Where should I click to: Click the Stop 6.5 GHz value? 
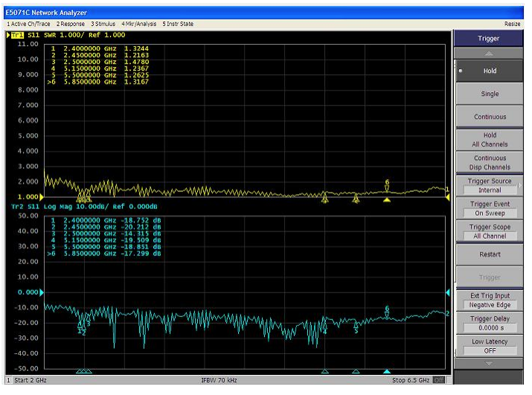[411, 380]
